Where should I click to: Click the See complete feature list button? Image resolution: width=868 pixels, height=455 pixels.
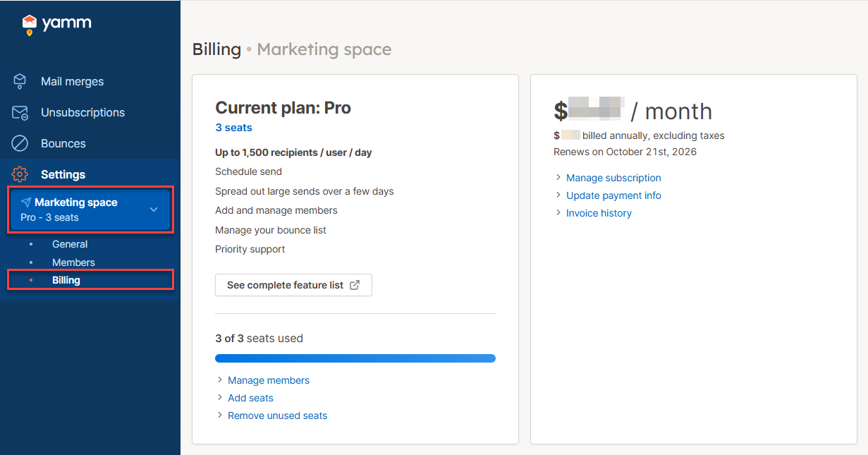pos(293,285)
